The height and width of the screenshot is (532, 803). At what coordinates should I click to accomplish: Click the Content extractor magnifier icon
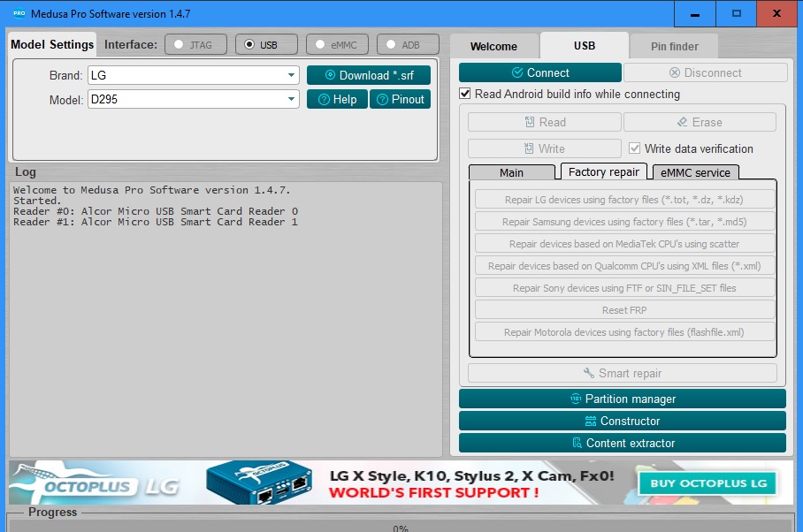[577, 443]
